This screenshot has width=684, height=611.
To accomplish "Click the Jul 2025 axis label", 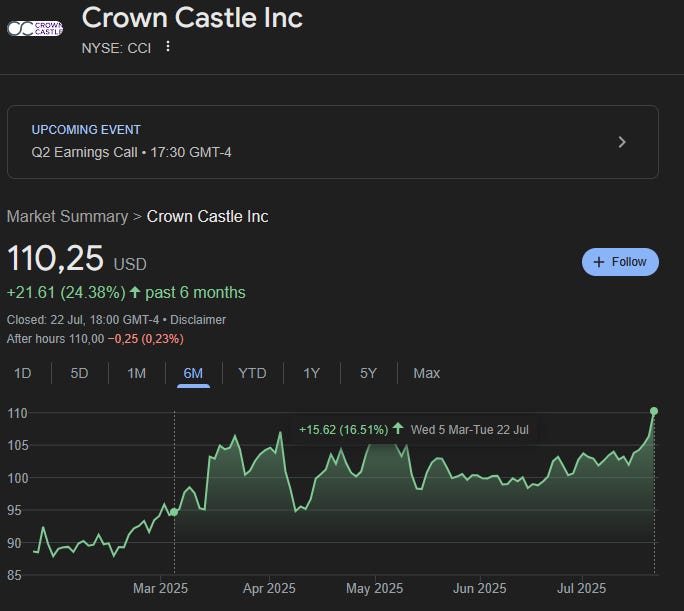I will [581, 588].
